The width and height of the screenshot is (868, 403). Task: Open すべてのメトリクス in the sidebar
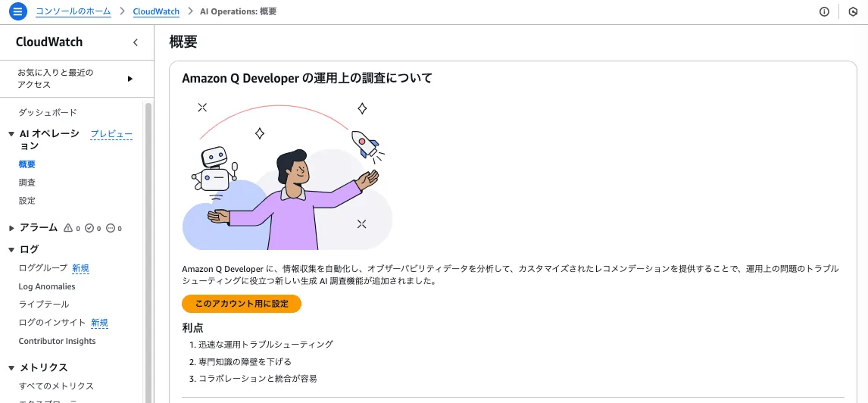tap(56, 386)
